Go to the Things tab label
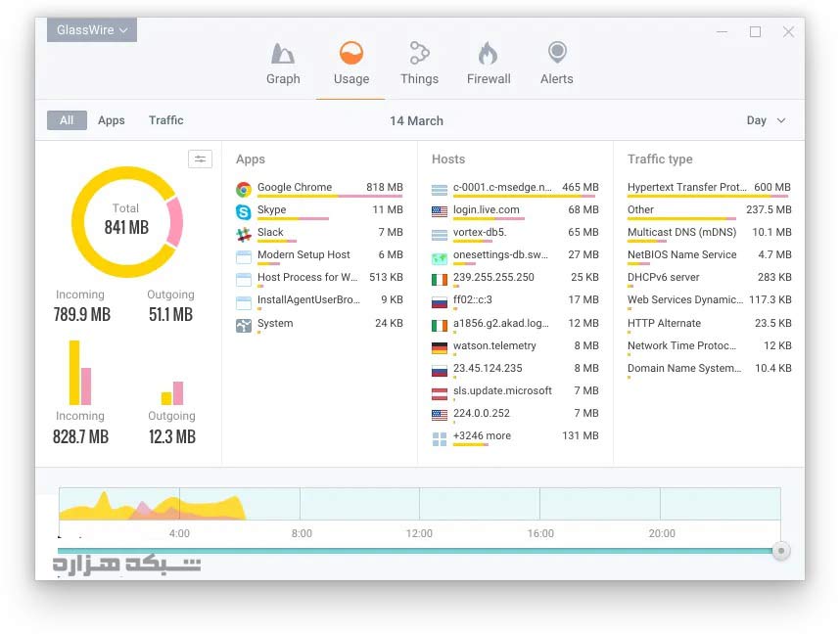Viewport: 840px width, 635px height. (x=419, y=79)
